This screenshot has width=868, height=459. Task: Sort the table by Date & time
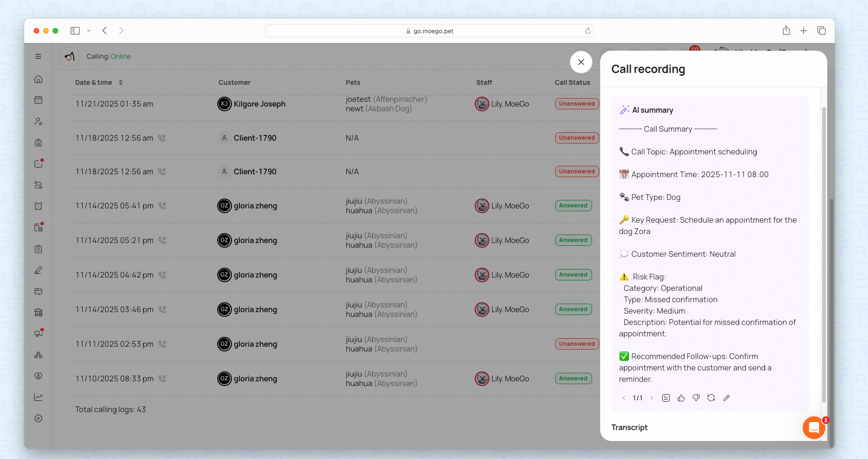click(x=121, y=82)
